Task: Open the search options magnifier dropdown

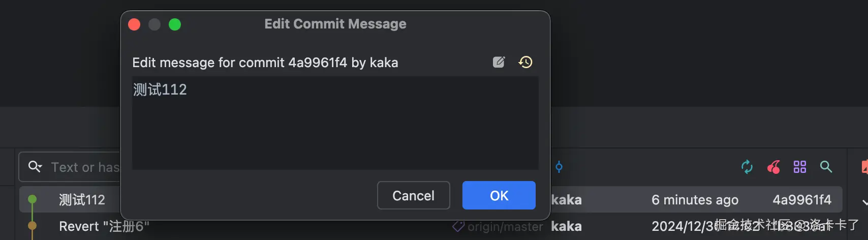Action: coord(35,167)
